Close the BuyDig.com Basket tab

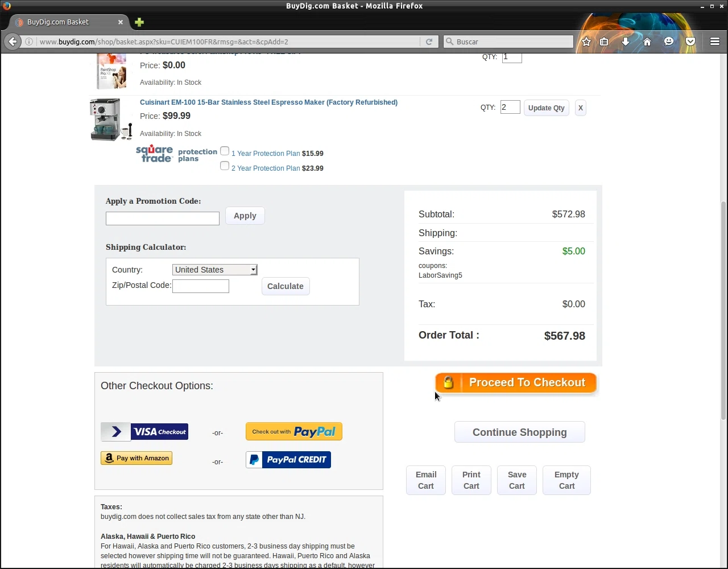tap(121, 22)
